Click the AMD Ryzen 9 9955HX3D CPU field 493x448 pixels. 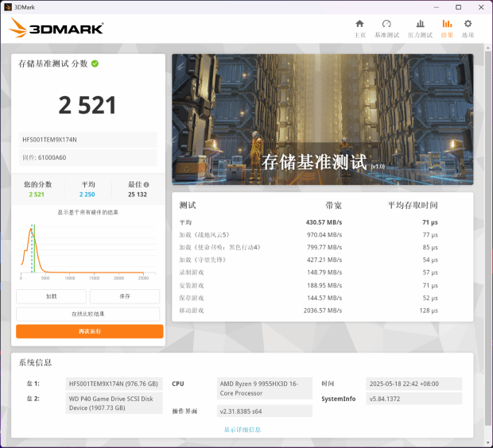265,388
